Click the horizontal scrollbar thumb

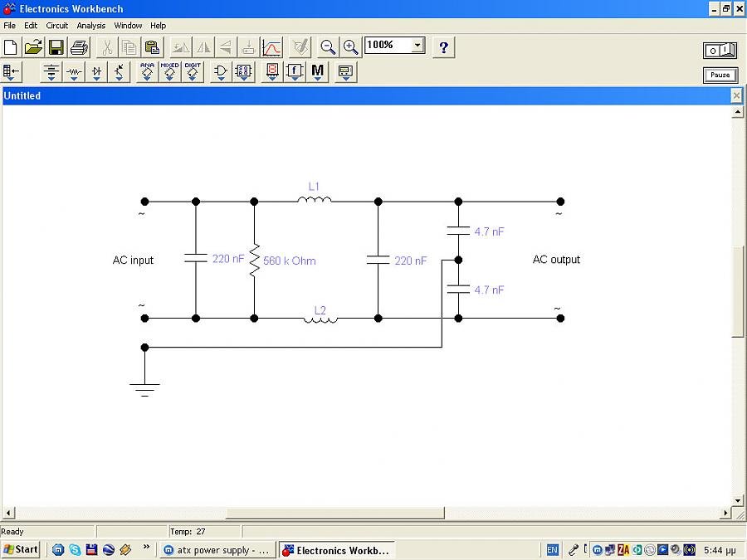334,513
